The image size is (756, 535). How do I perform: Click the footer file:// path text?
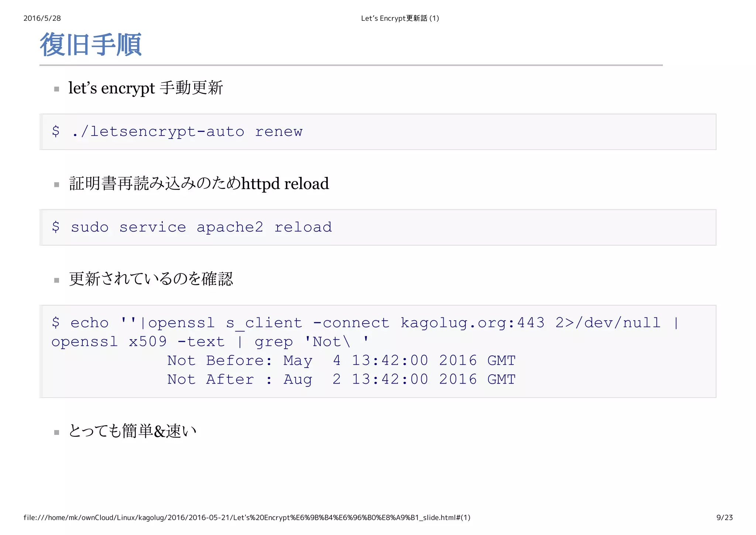247,518
